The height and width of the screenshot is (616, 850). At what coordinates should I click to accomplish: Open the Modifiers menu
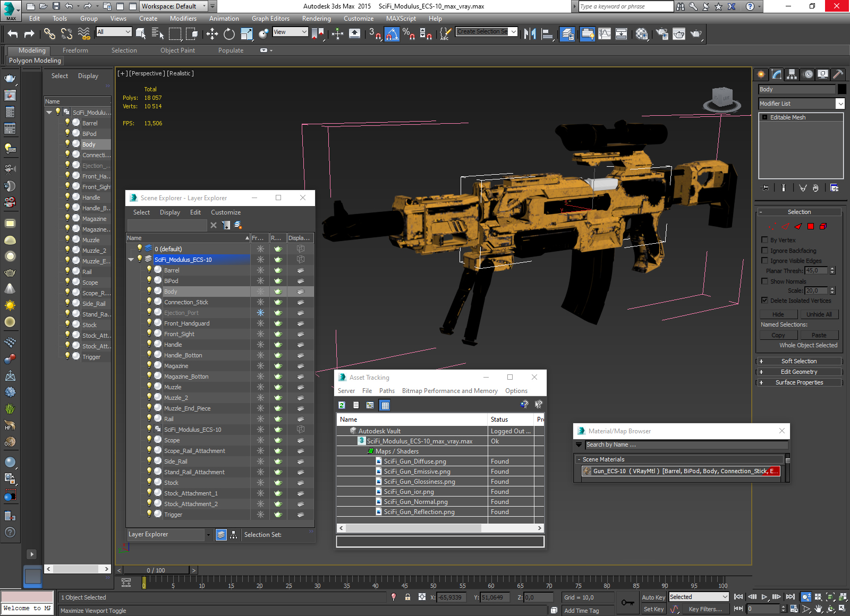click(183, 19)
